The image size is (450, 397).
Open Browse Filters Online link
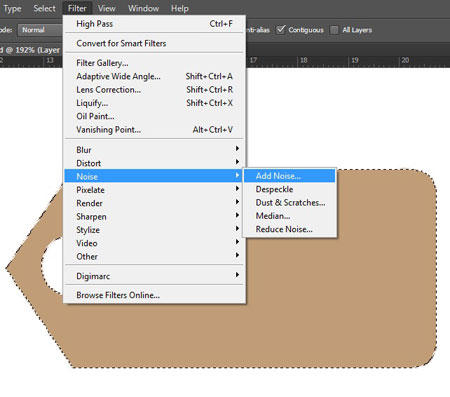coord(154,295)
